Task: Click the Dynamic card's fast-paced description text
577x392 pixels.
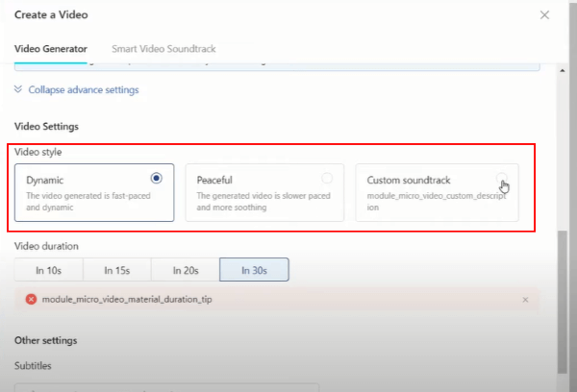Action: pyautogui.click(x=87, y=201)
